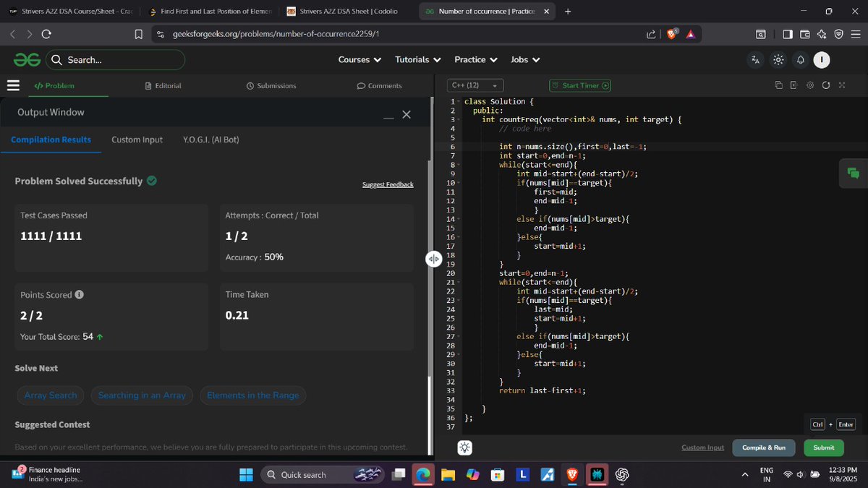This screenshot has width=868, height=488.
Task: Open the Brave browser from the taskbar
Action: [571, 475]
